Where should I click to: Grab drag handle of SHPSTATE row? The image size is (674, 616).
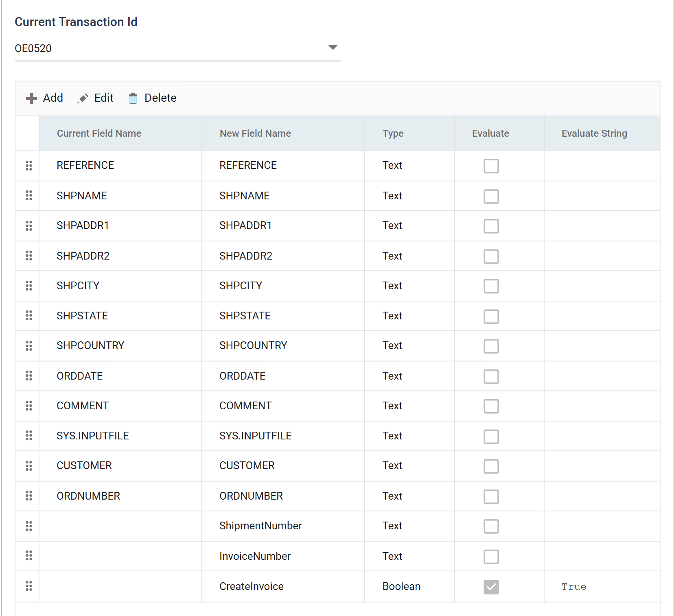tap(29, 315)
